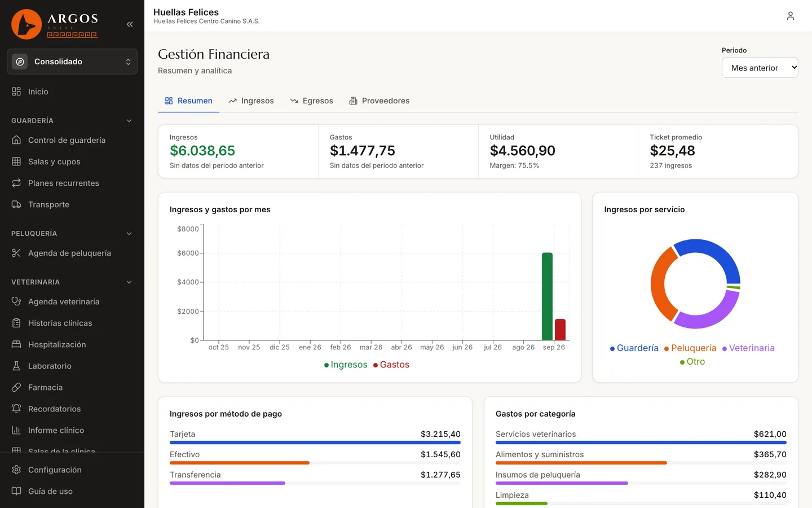Collapse the GUARDERÍA section chevron

(x=129, y=121)
